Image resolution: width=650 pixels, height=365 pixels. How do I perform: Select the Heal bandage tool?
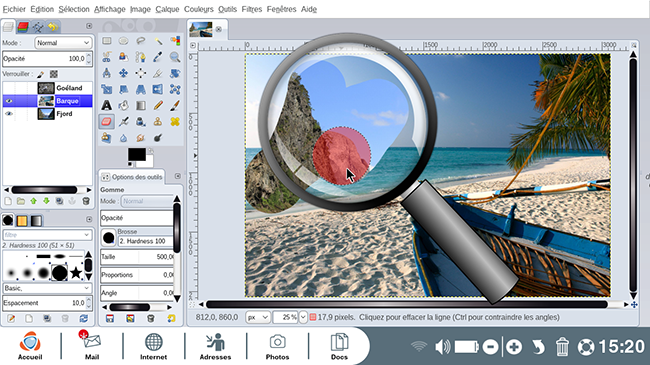pos(175,122)
